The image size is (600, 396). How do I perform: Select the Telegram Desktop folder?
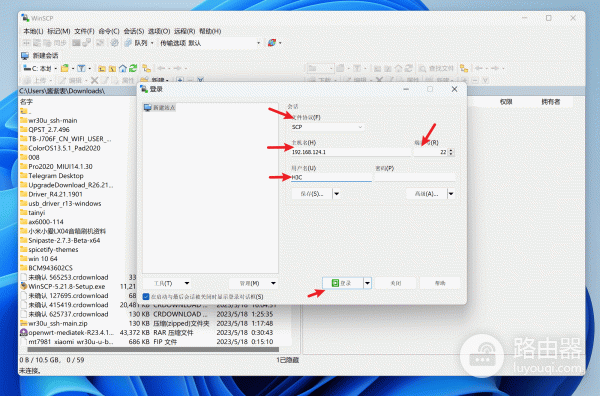coord(52,176)
